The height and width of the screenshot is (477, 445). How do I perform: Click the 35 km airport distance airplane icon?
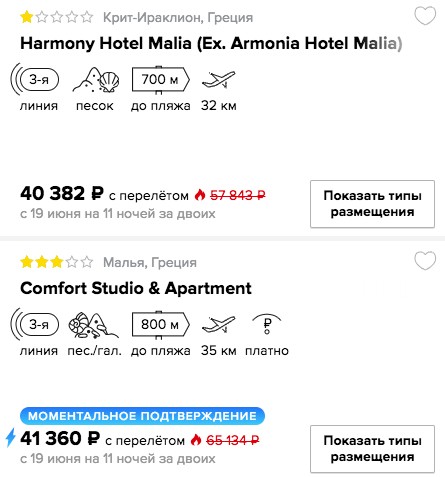(219, 325)
